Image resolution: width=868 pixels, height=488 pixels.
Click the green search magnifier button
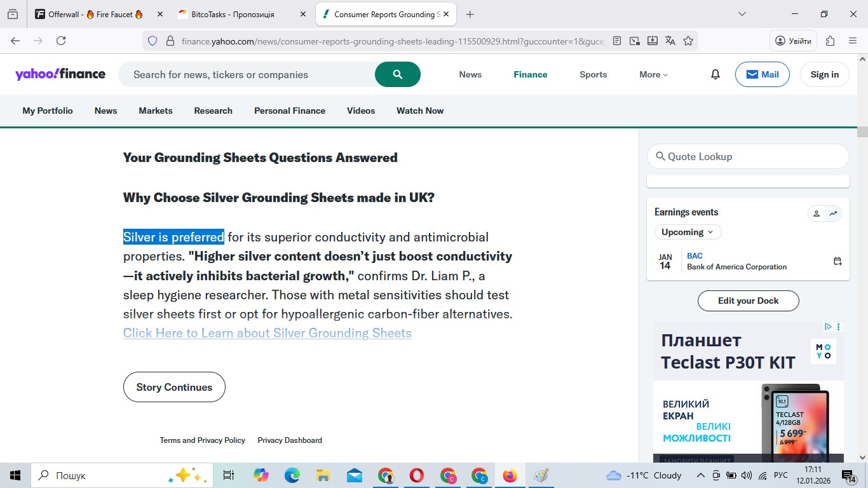click(398, 74)
